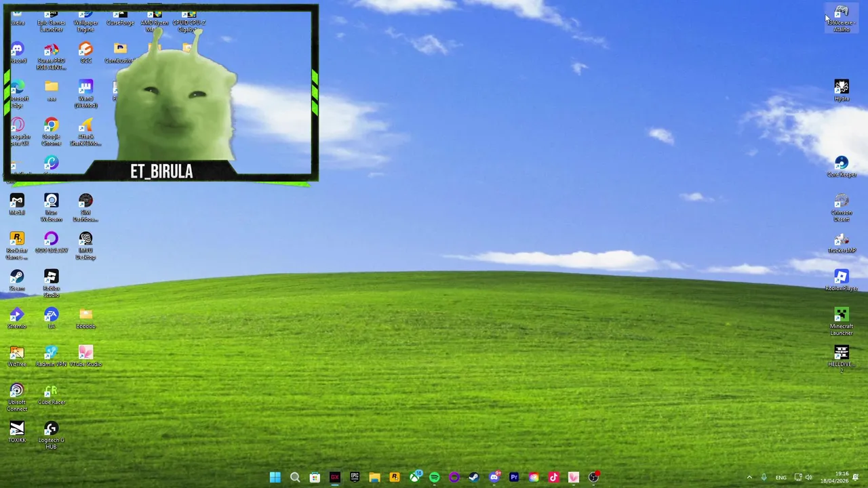Open Cube Racer desktop shortcut
Viewport: 868px width, 488px height.
click(52, 394)
